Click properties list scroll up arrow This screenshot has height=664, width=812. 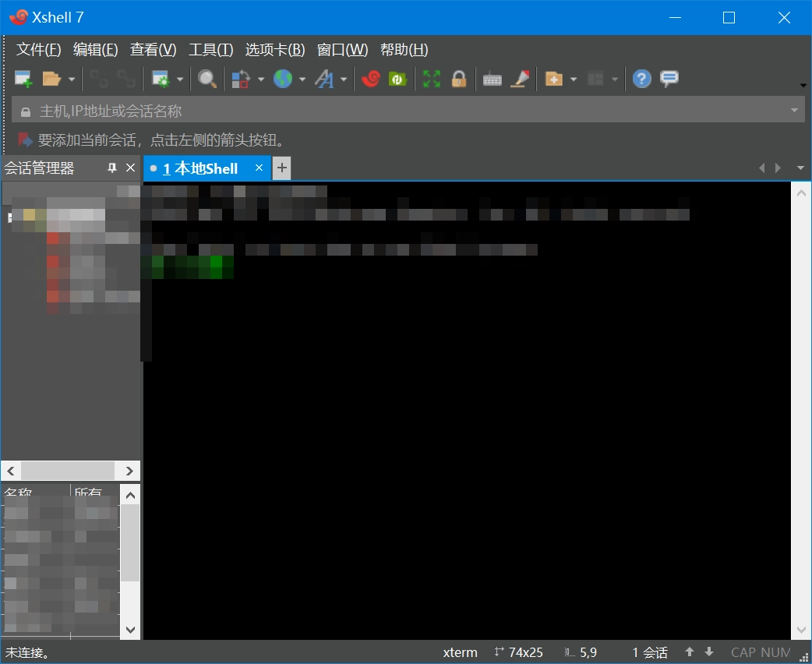130,496
